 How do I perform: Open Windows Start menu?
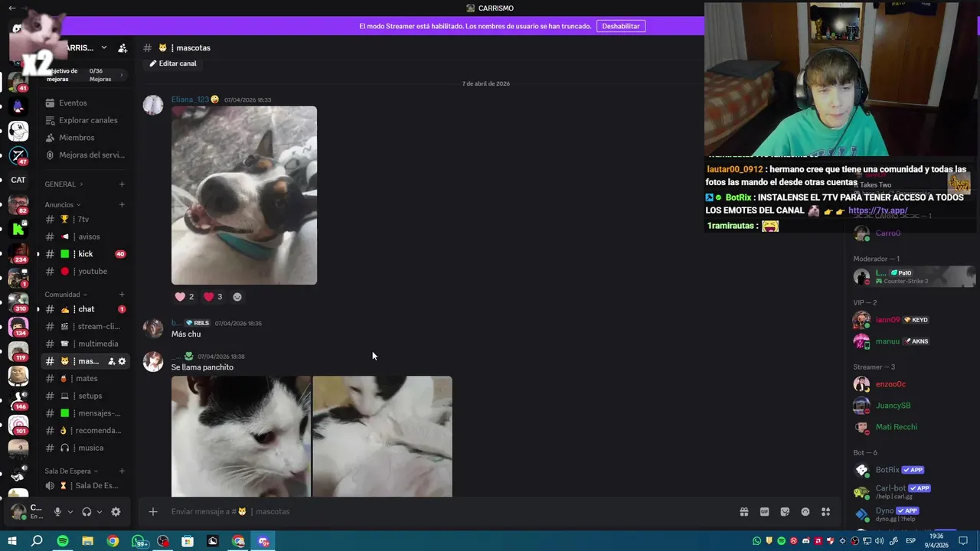tap(11, 541)
